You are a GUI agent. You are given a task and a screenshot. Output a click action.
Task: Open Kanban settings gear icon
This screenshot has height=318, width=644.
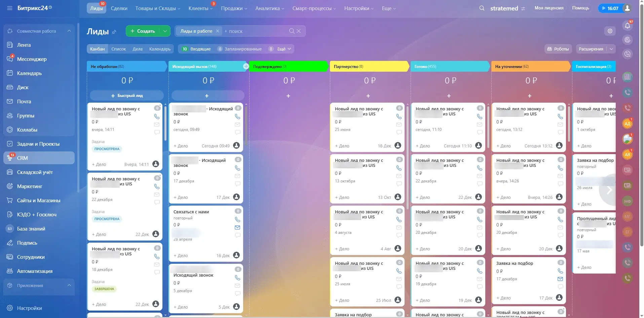click(x=610, y=31)
